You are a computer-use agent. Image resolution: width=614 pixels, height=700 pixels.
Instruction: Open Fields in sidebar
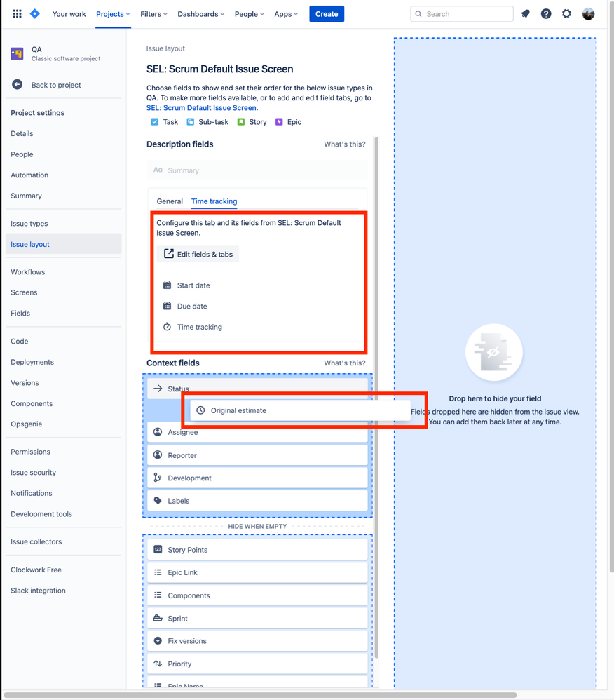20,314
